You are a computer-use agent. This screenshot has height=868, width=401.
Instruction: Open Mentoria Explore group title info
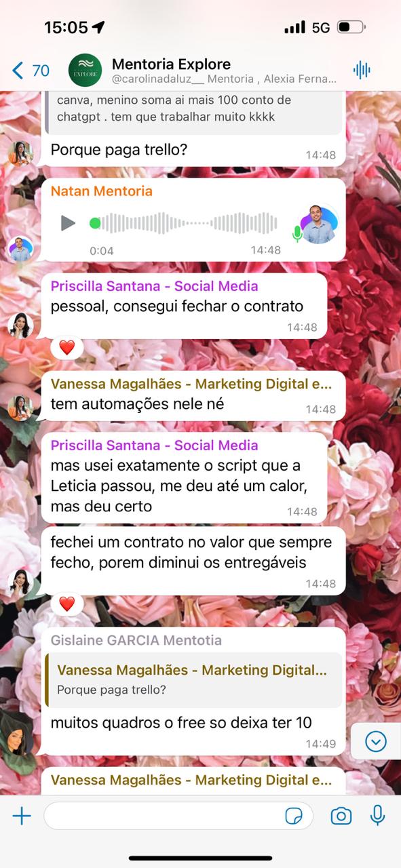pyautogui.click(x=224, y=71)
